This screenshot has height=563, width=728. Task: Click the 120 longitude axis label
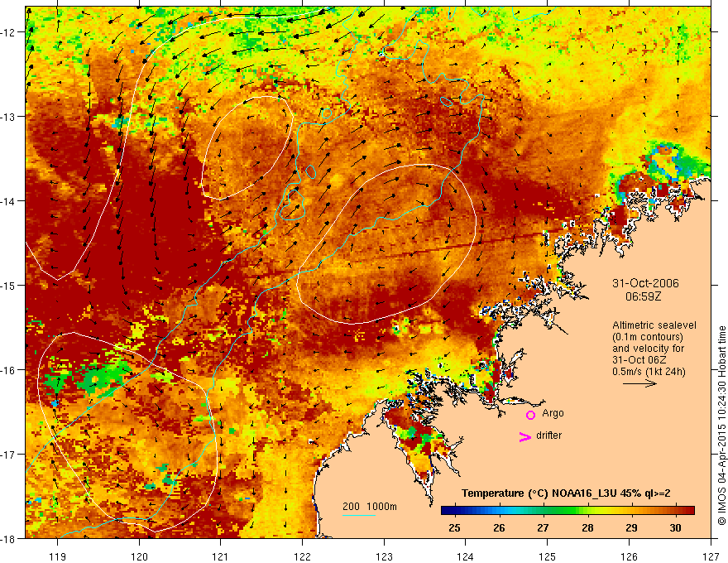139,556
